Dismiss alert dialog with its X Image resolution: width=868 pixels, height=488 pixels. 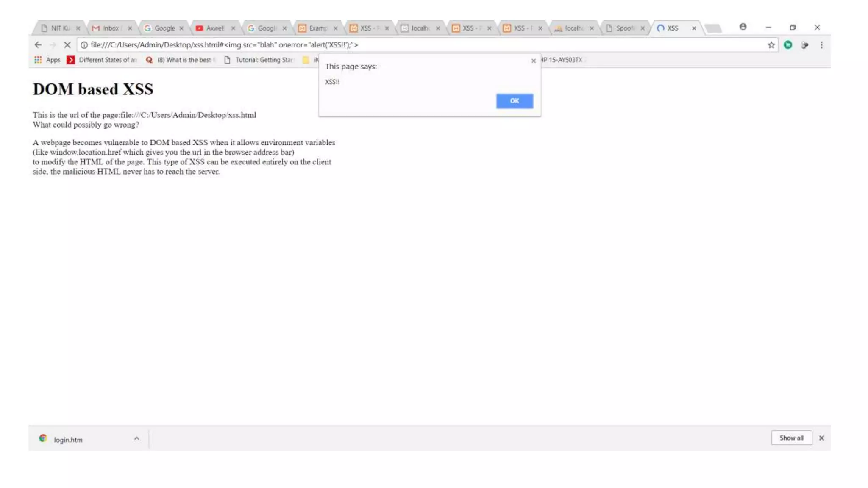(x=533, y=61)
